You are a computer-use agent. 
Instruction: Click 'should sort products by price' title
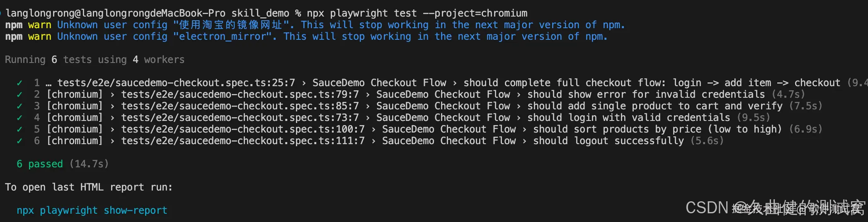point(617,129)
